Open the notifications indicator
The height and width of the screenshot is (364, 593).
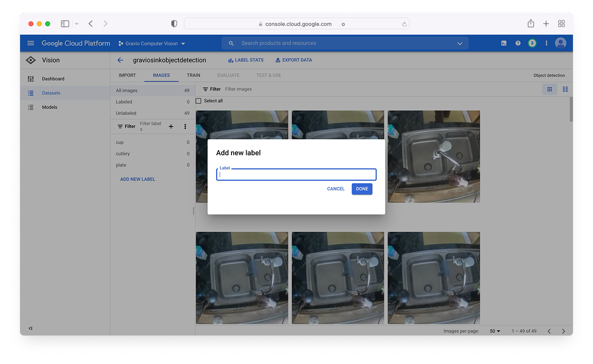point(532,43)
